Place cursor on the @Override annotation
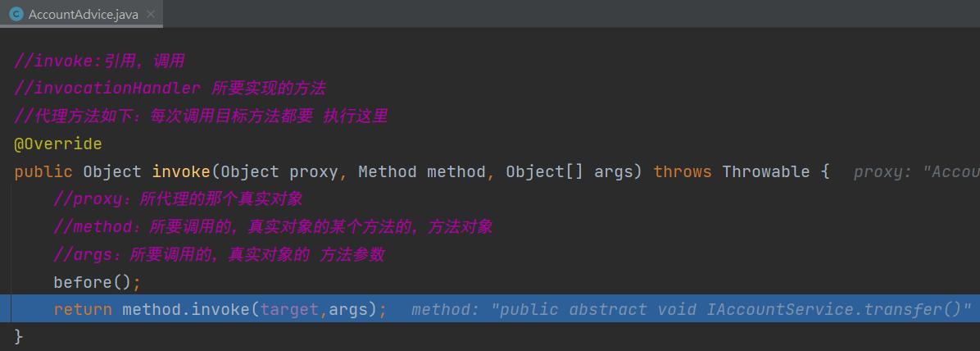The height and width of the screenshot is (351, 980). (x=57, y=144)
